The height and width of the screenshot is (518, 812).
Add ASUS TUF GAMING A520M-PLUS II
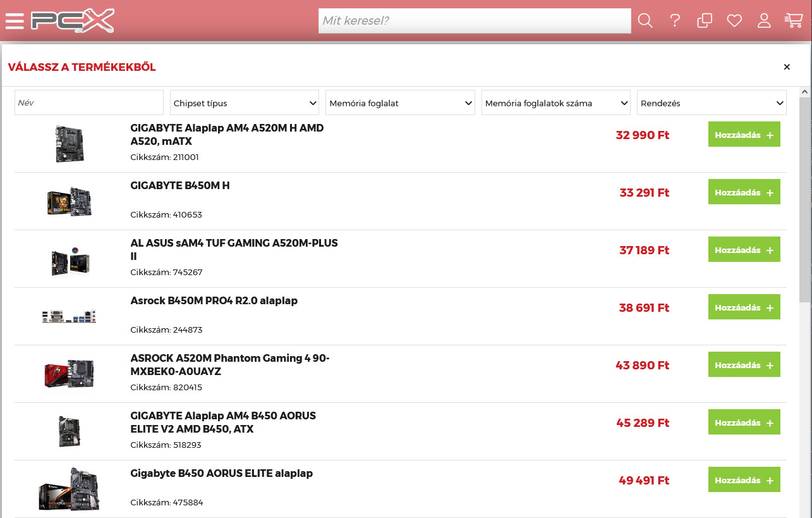[744, 250]
